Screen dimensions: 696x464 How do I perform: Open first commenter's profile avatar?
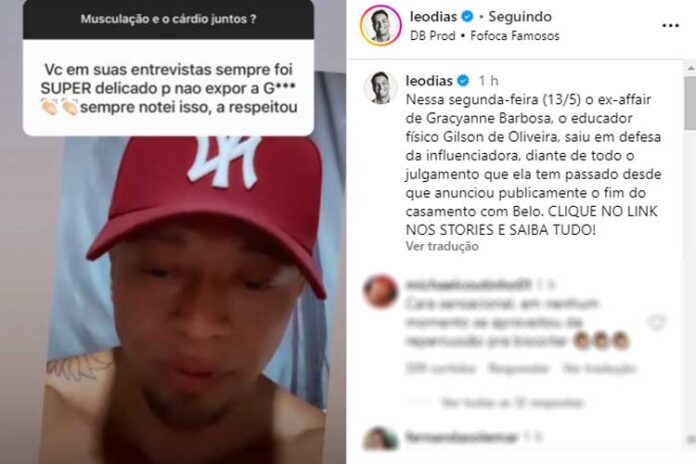click(x=380, y=291)
